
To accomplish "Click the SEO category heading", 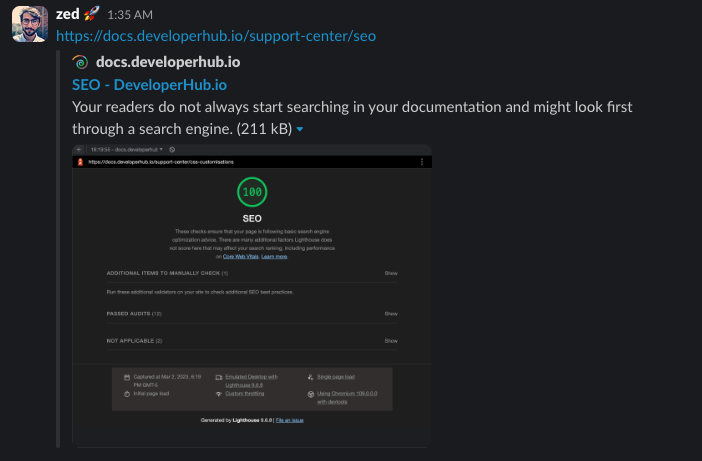I will [x=252, y=218].
